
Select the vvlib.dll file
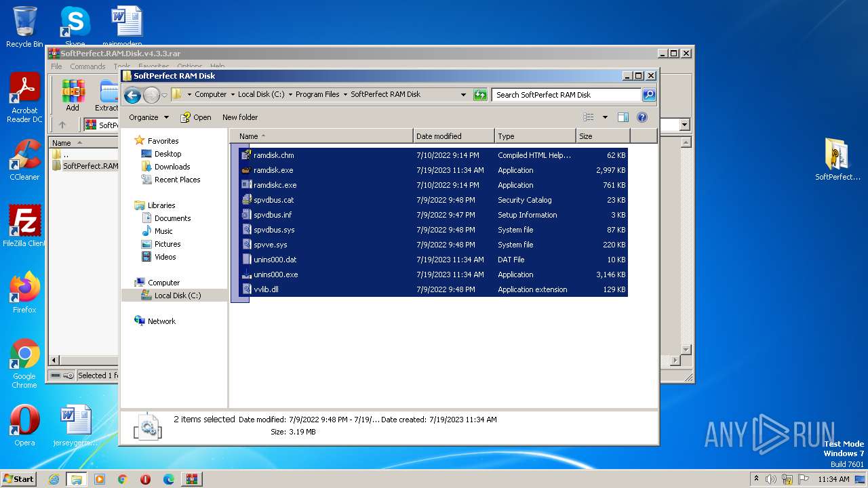pos(434,289)
